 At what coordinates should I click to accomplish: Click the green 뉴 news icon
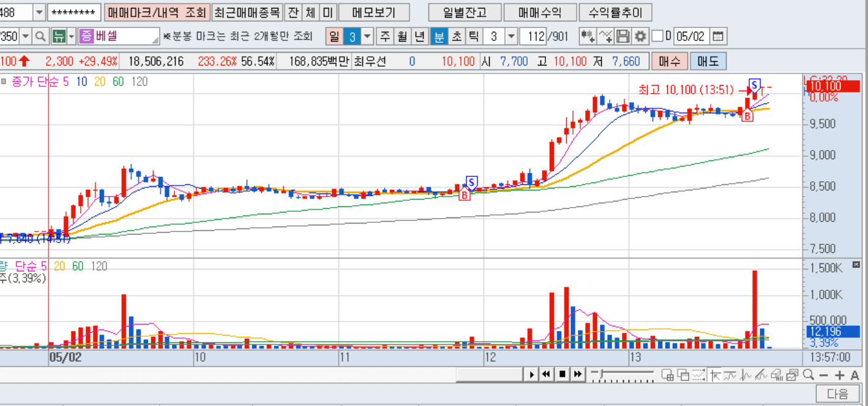pos(58,37)
